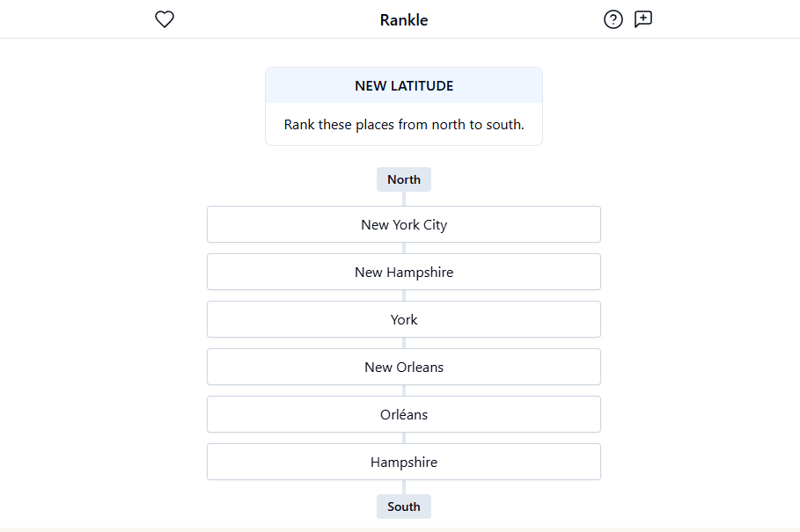800x532 pixels.
Task: Click the North endpoint badge
Action: [403, 179]
